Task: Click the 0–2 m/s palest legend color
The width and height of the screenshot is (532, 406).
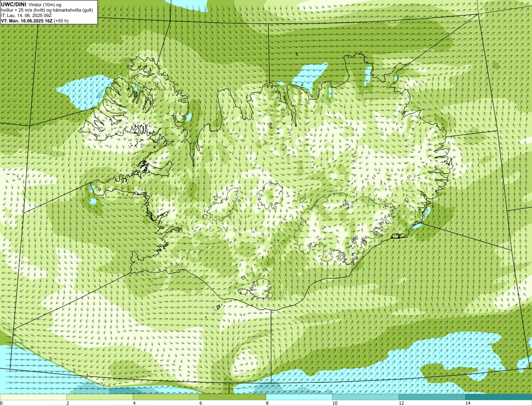Action: click(33, 397)
